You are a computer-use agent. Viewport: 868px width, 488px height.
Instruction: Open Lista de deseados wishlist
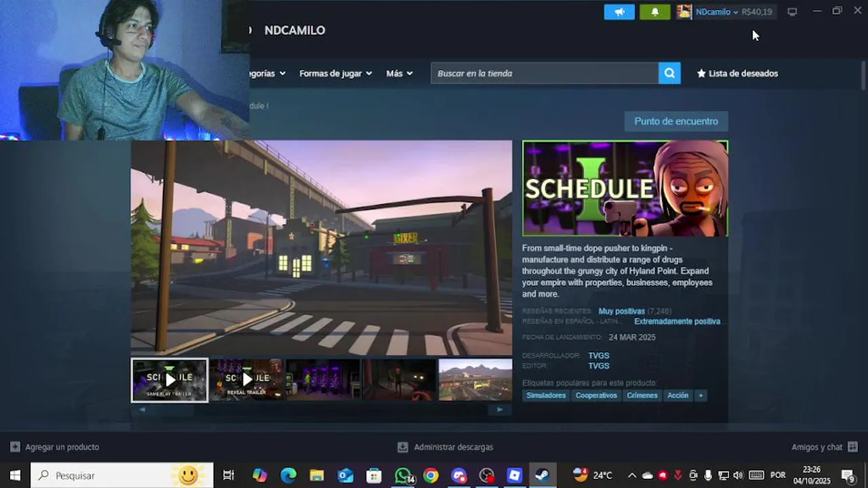click(x=737, y=73)
